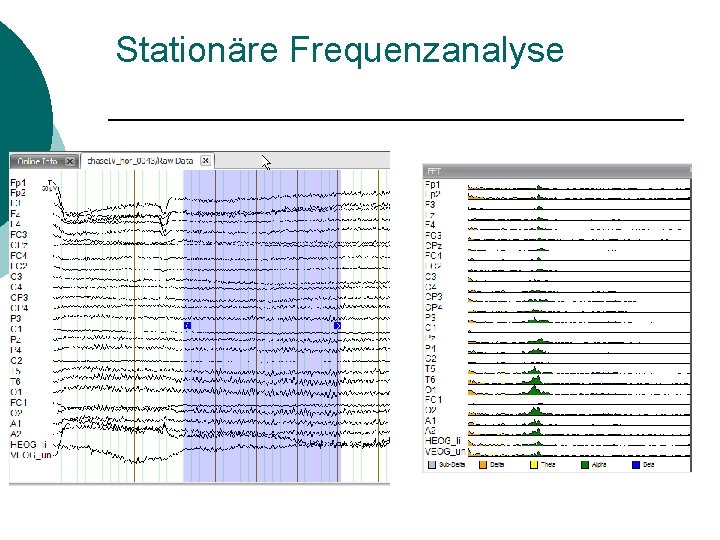
Task: Select C3 channel label in FFT window
Action: coord(431,276)
